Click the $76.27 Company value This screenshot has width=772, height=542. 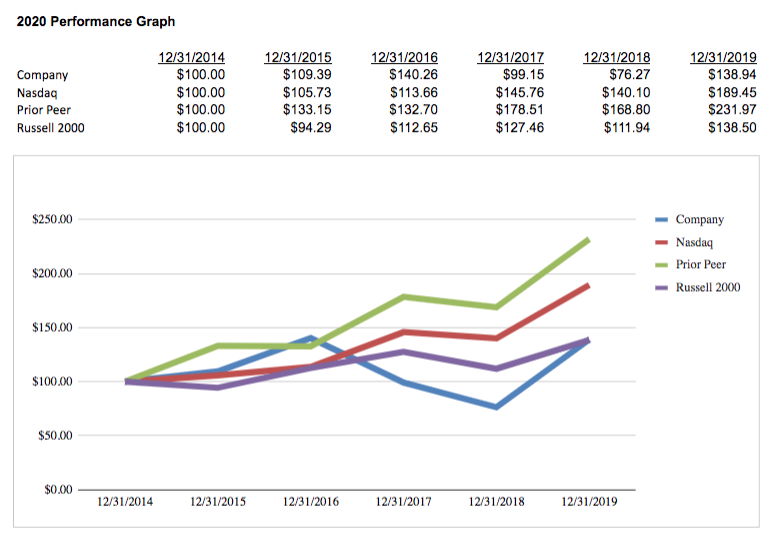[x=630, y=74]
